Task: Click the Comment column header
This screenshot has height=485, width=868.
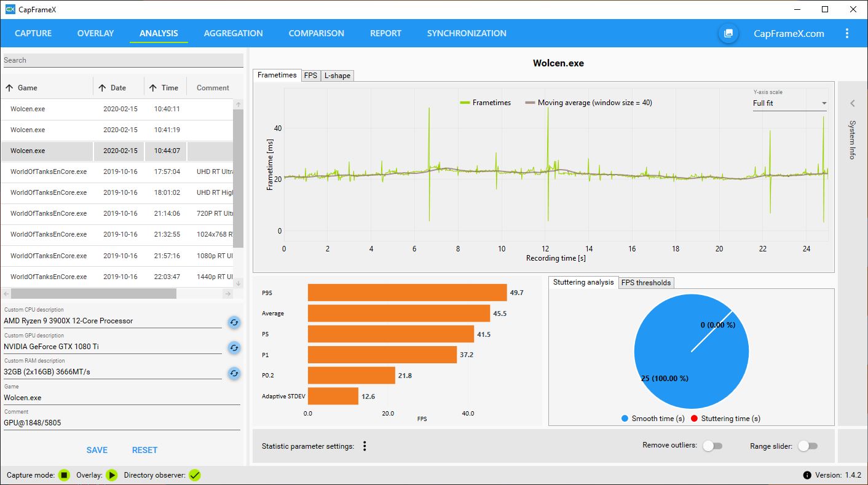Action: coord(213,88)
